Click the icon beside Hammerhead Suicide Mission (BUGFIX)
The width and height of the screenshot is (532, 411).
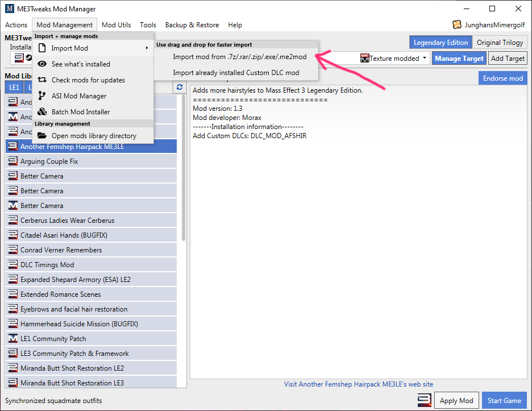coord(13,323)
